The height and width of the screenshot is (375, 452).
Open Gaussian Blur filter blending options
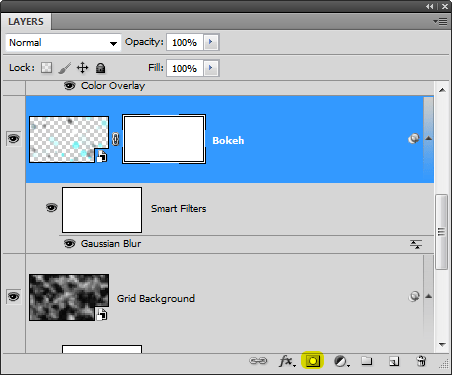click(416, 244)
